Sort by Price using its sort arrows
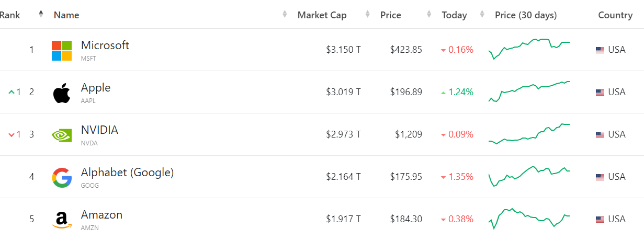The width and height of the screenshot is (644, 240). pyautogui.click(x=429, y=15)
